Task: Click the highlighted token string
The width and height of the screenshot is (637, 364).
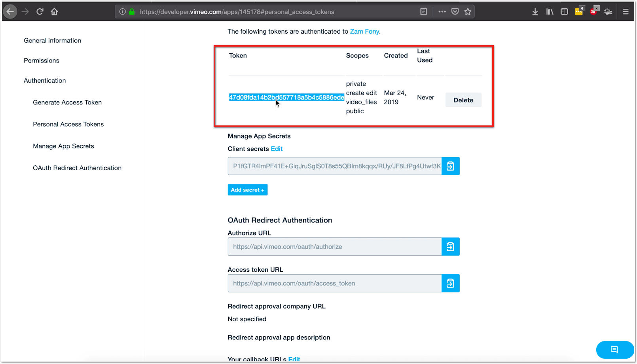Action: (286, 97)
